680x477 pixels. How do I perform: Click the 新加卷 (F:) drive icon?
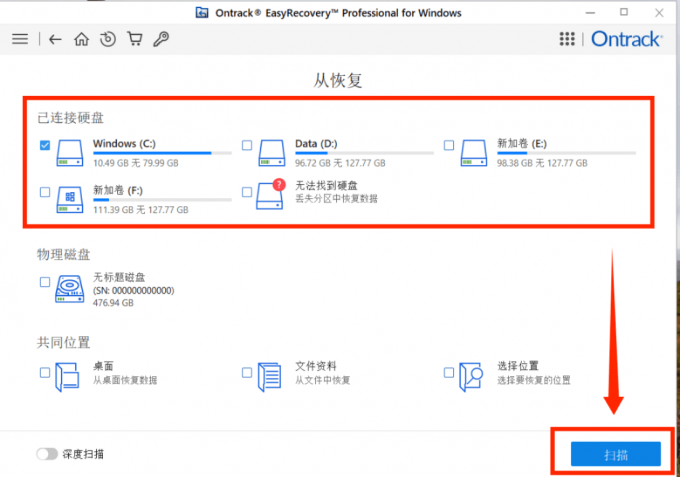point(70,199)
